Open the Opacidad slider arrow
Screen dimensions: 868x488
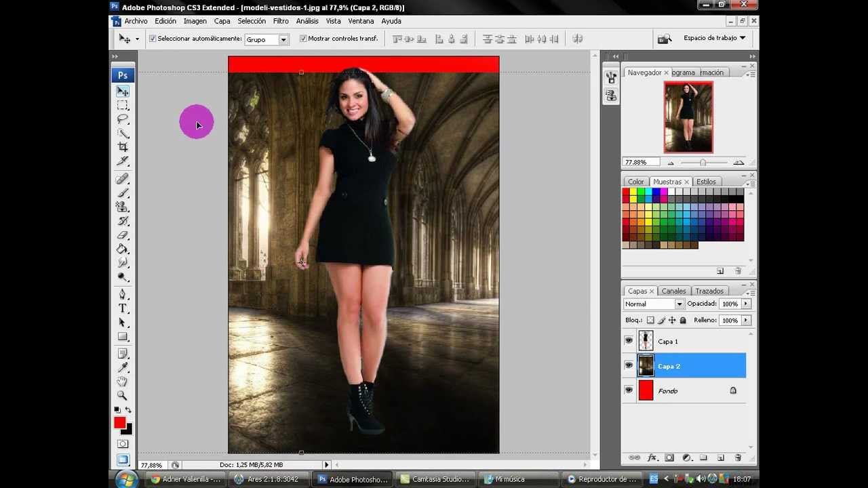[x=746, y=304]
